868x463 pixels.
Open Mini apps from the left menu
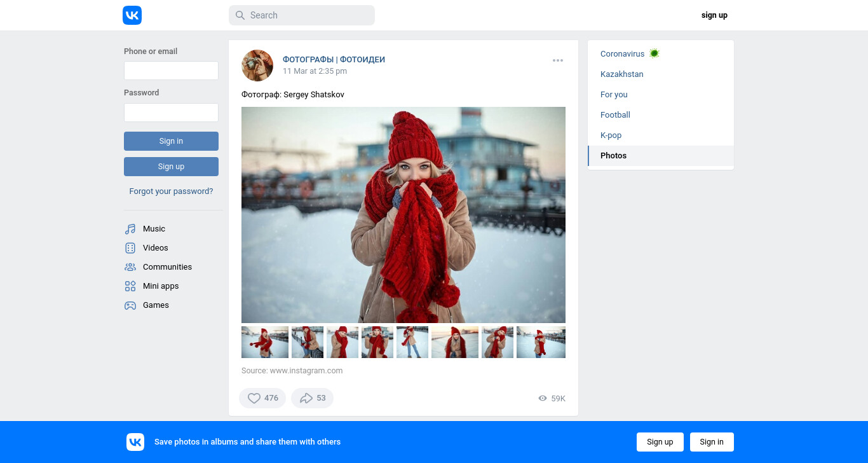point(161,286)
